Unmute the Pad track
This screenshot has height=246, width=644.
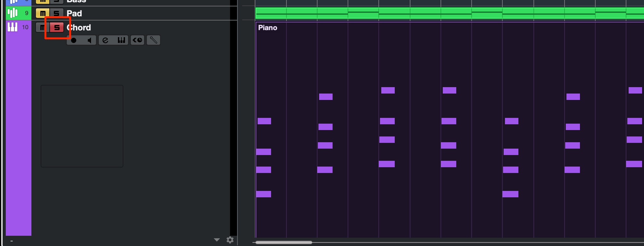coord(43,13)
